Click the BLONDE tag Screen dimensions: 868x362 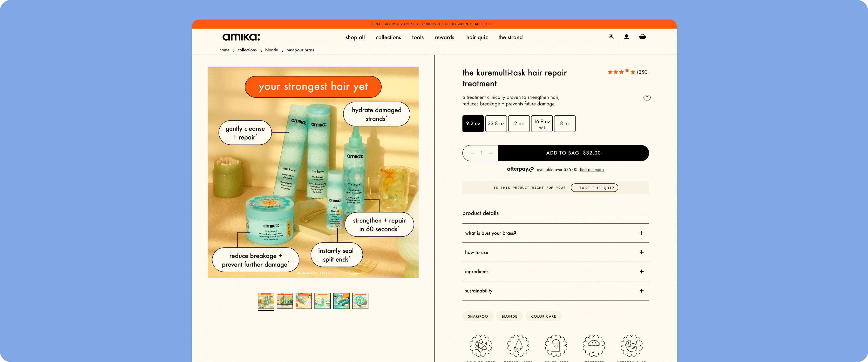coord(509,316)
